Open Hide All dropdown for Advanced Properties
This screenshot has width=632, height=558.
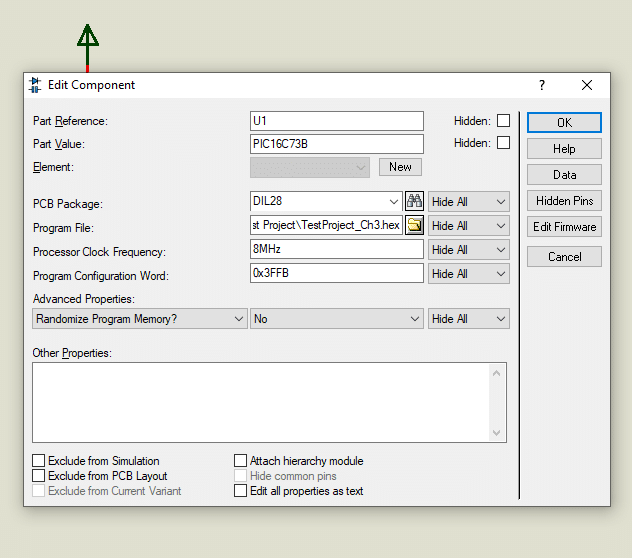coord(469,319)
